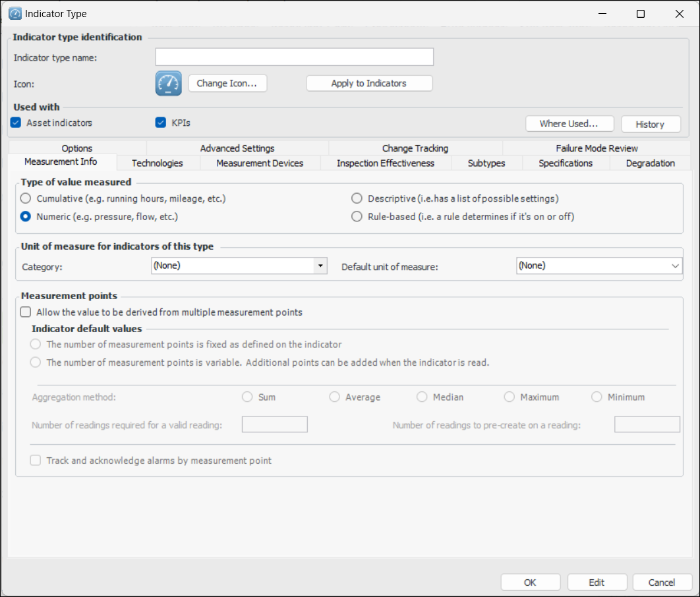Click the gauge indicator icon
This screenshot has width=700, height=597.
click(168, 84)
